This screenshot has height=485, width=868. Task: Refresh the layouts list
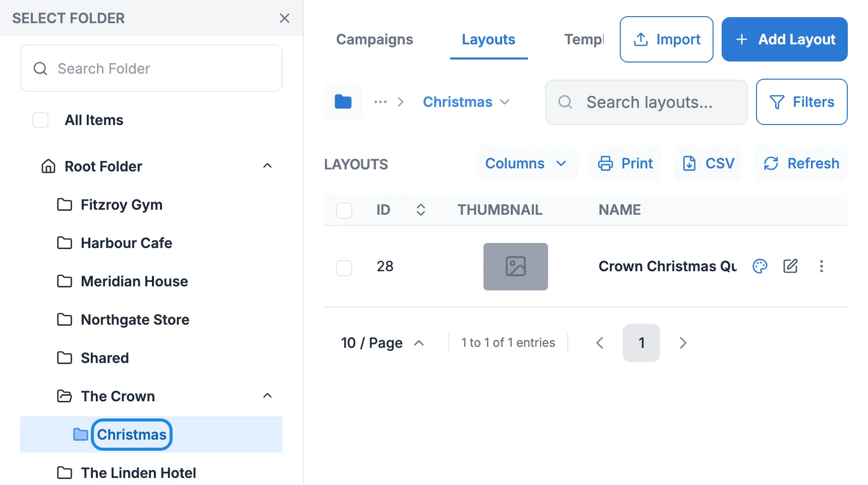[x=801, y=163]
